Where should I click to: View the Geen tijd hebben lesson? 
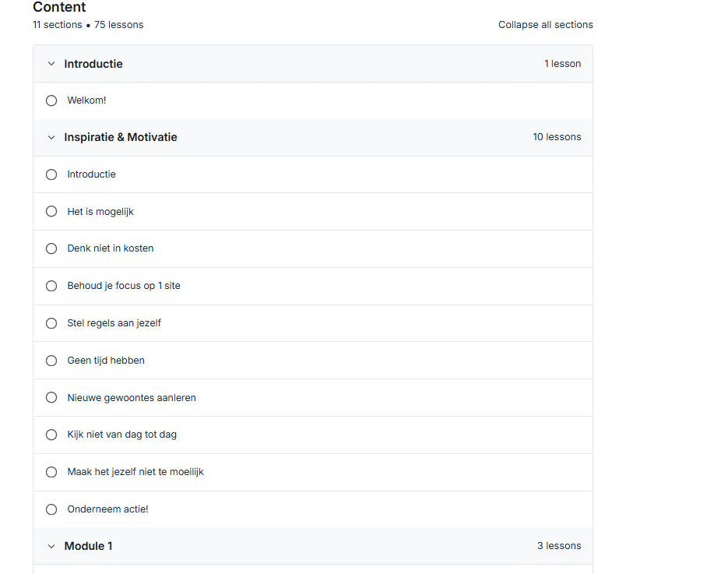coord(106,361)
